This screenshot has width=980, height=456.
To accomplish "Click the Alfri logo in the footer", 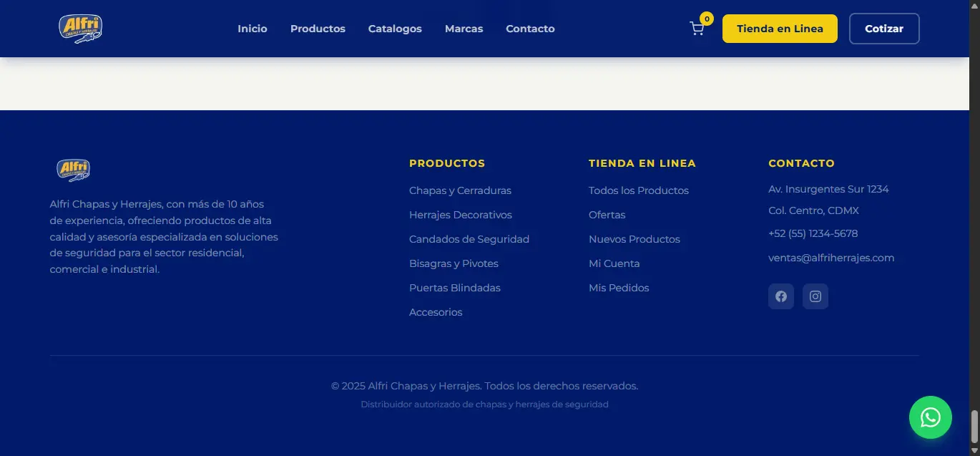I will click(73, 170).
